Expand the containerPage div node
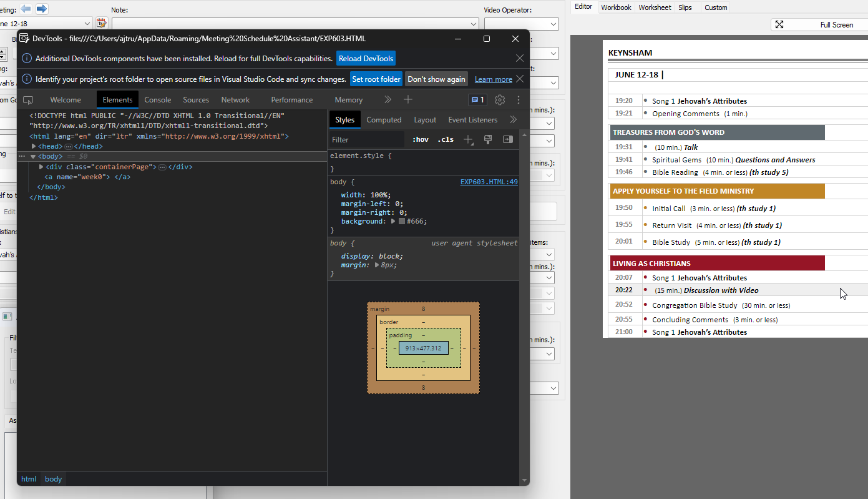 click(41, 167)
